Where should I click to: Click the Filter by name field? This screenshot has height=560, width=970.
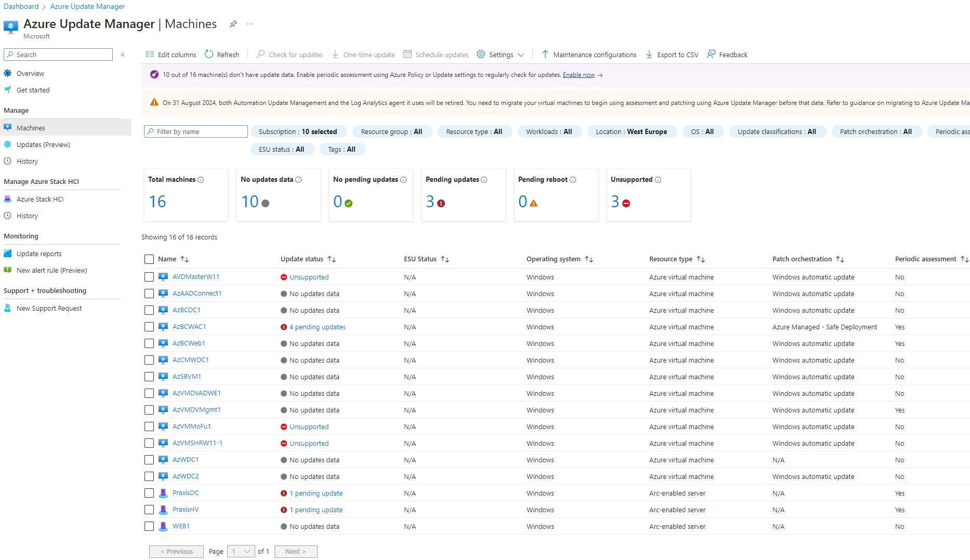[196, 131]
